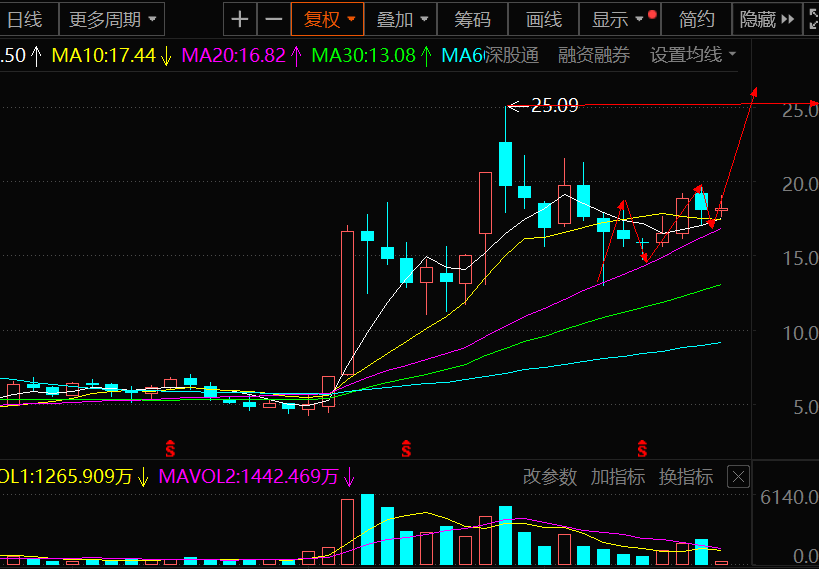Toggle the 筹码 chip distribution view
This screenshot has width=819, height=569.
point(472,20)
